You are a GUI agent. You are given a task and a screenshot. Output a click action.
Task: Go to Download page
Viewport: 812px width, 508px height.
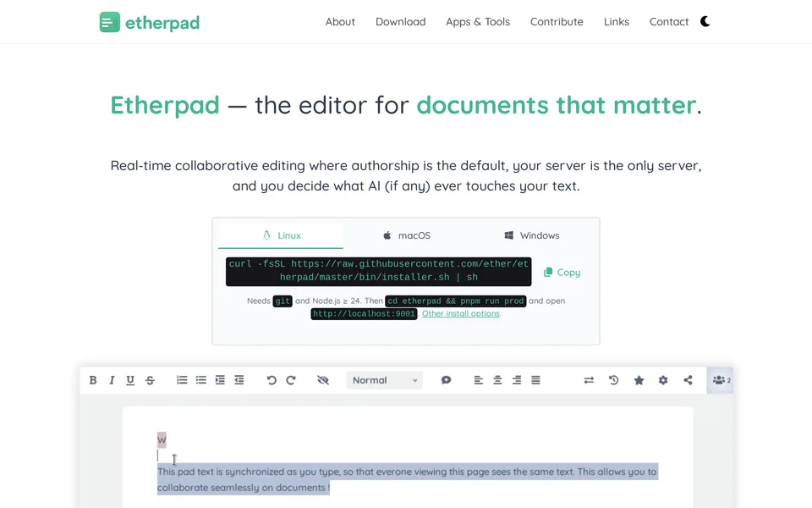400,22
